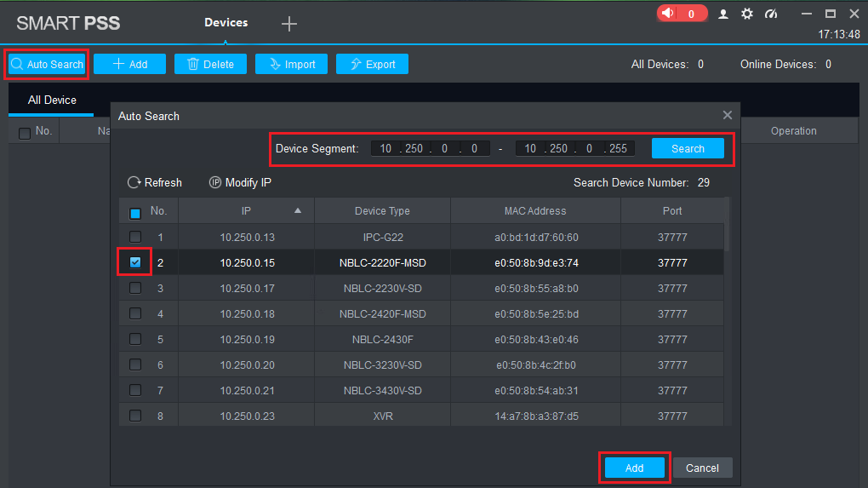Click the Auto Search toolbar button
Screen dimensions: 868x488
tap(47, 64)
